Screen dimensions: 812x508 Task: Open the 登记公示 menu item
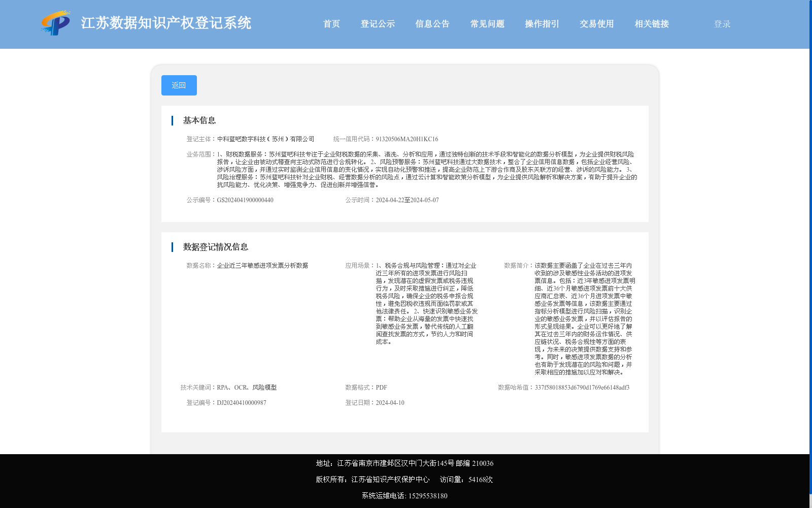(378, 24)
